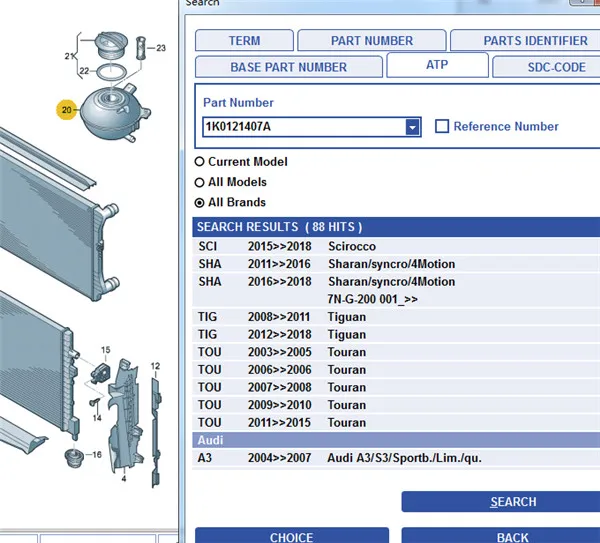Screen dimensions: 600x543
Task: Click the Part Number input field
Action: click(x=304, y=127)
